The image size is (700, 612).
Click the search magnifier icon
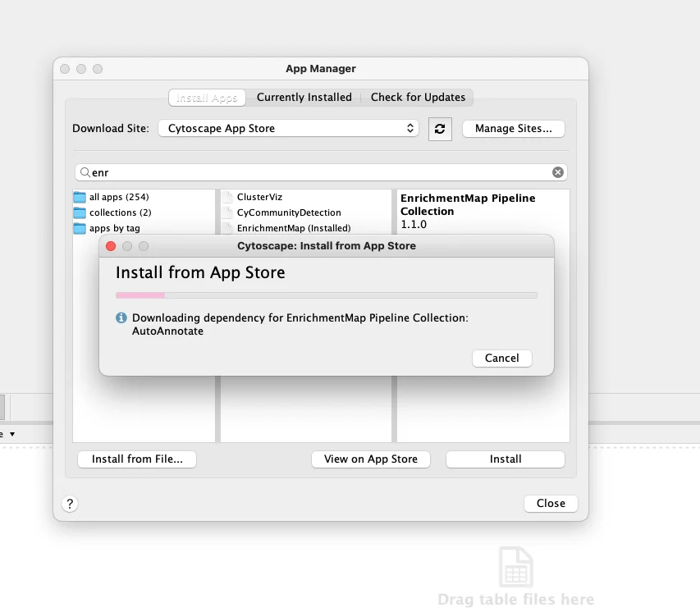coord(85,171)
